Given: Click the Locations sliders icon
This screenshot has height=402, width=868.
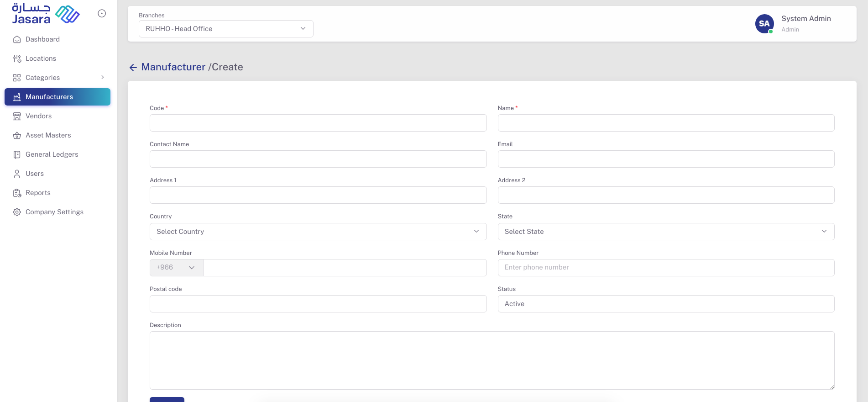Looking at the screenshot, I should (17, 58).
